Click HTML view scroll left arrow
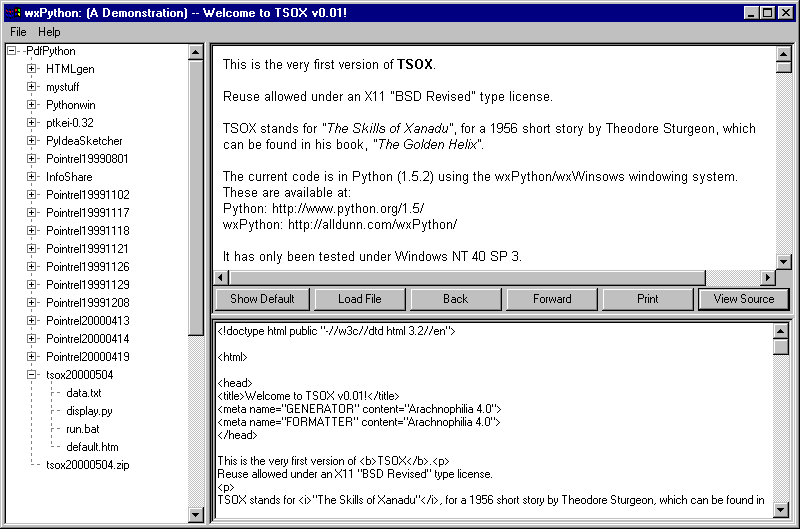 click(221, 278)
